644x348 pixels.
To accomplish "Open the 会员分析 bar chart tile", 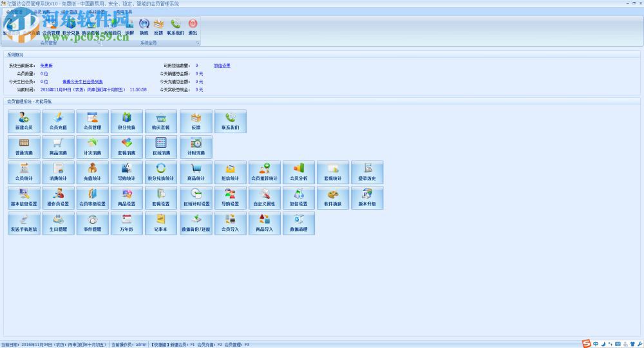I will pos(299,172).
